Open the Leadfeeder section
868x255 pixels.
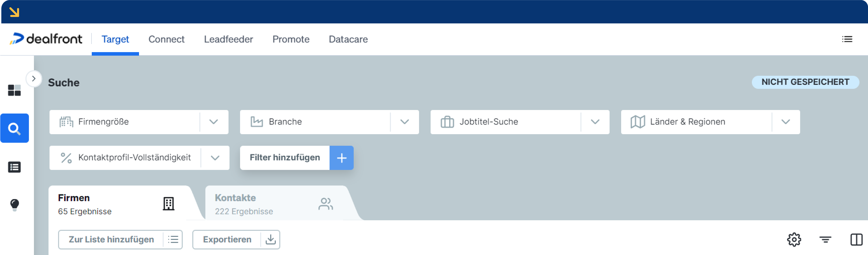(x=228, y=39)
